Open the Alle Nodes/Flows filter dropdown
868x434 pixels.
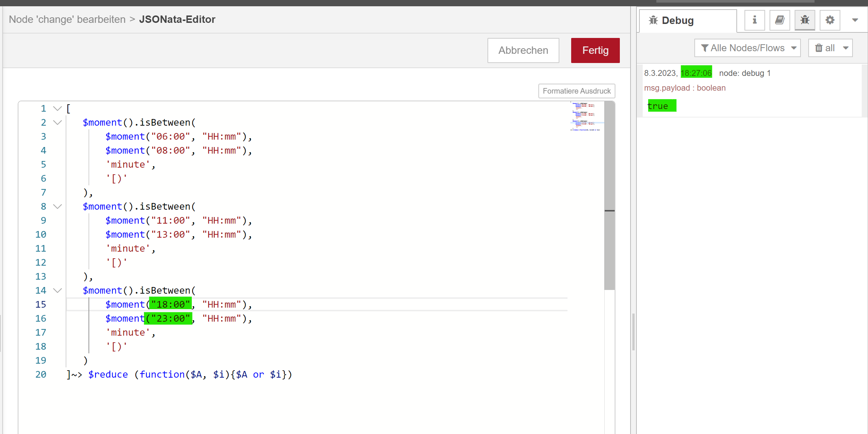pos(747,48)
